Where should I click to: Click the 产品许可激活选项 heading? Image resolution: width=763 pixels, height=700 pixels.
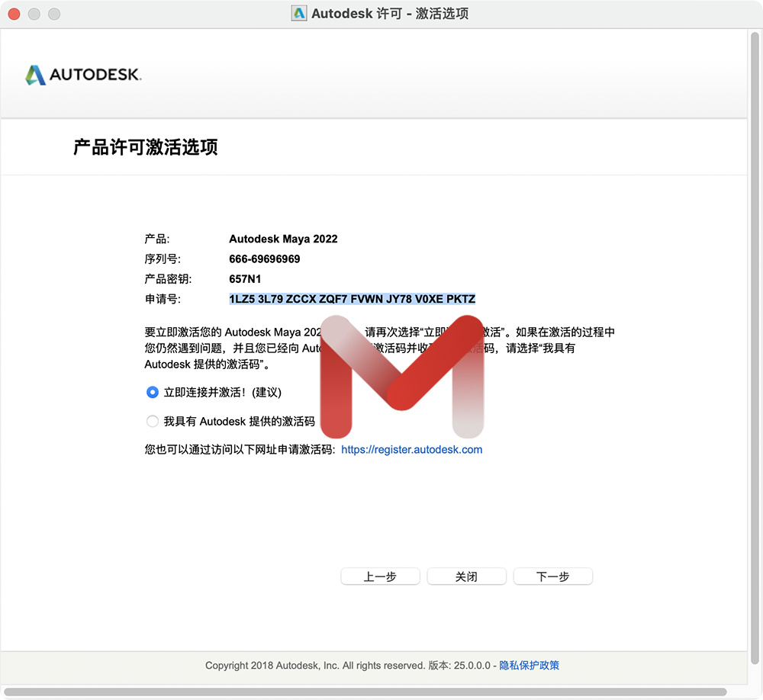click(146, 147)
